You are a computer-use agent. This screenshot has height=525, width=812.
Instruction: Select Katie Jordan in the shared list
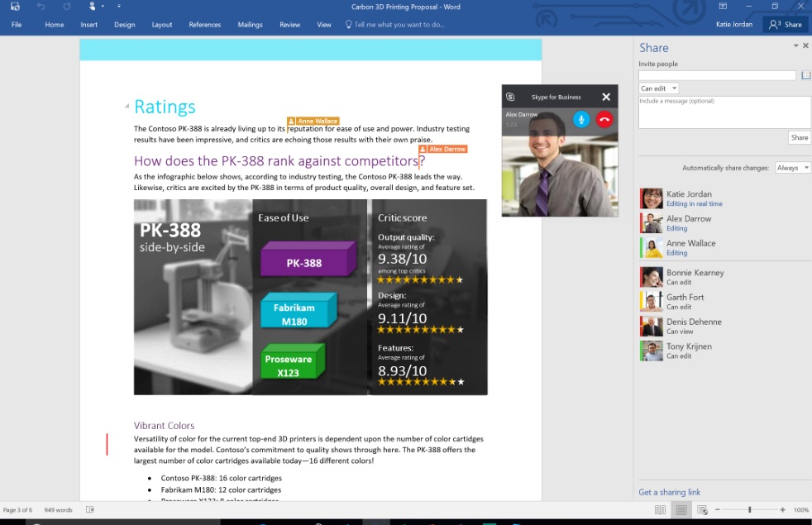[x=724, y=198]
